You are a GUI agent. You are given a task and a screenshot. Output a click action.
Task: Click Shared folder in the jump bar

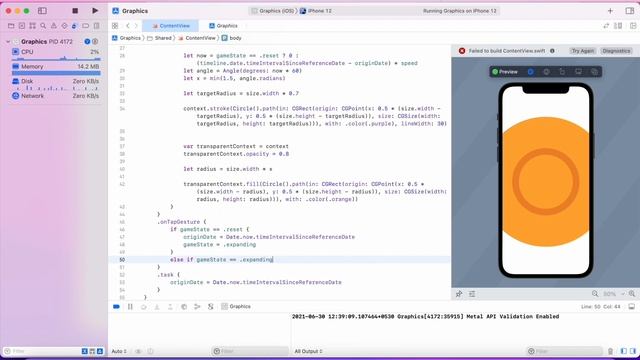tap(159, 38)
